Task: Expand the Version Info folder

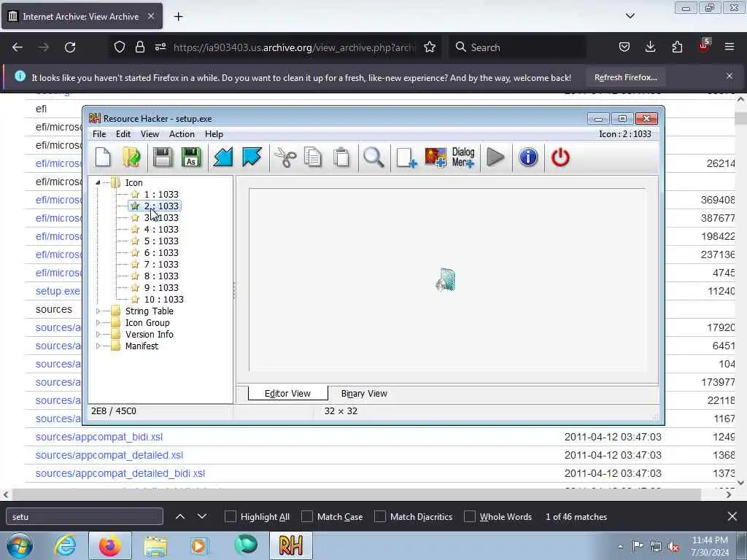Action: 98,334
